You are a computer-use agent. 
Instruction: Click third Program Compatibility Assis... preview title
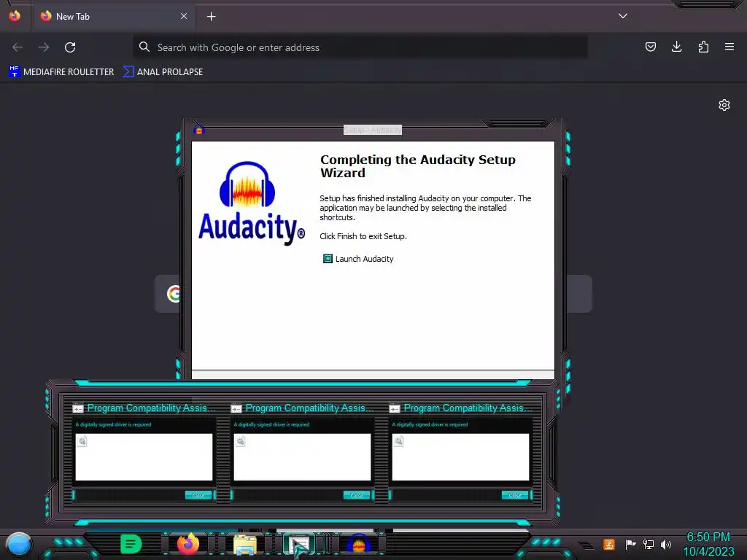468,408
